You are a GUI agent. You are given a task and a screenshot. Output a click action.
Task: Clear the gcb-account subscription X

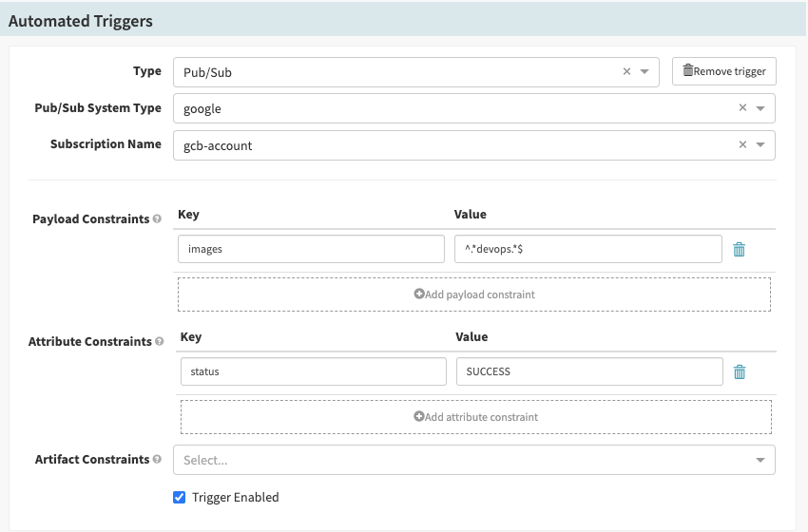click(742, 145)
